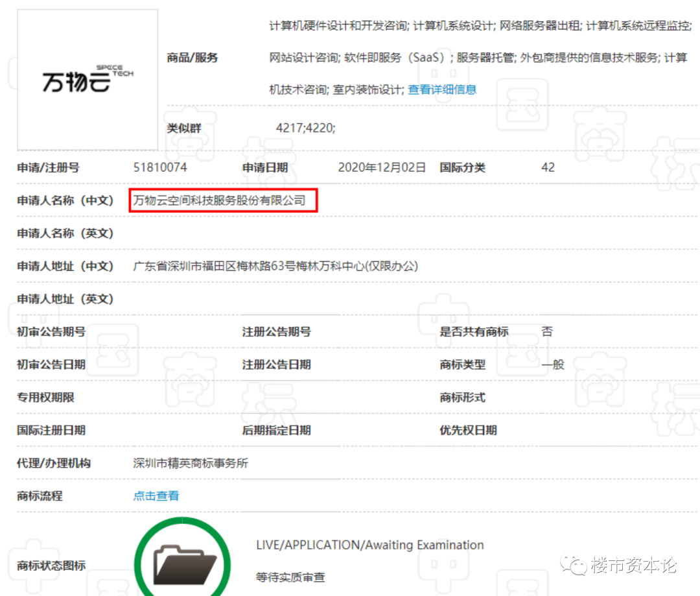The height and width of the screenshot is (596, 700).
Task: Click the 后期指定日期 label
Action: tap(276, 430)
